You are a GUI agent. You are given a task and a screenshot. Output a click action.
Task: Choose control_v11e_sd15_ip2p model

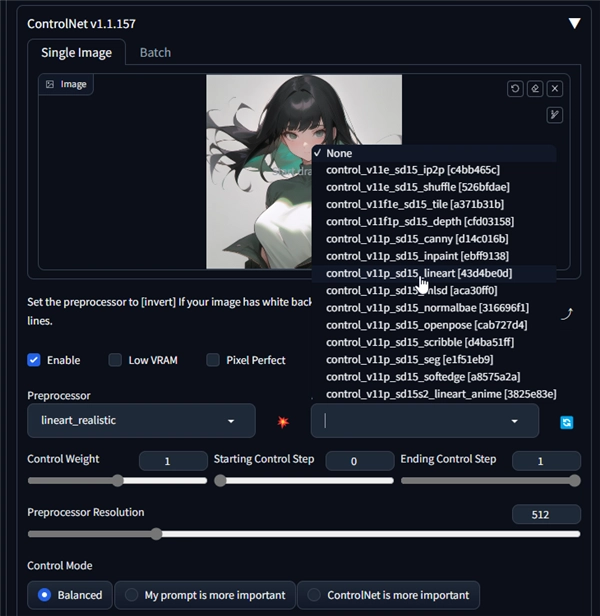pyautogui.click(x=434, y=170)
